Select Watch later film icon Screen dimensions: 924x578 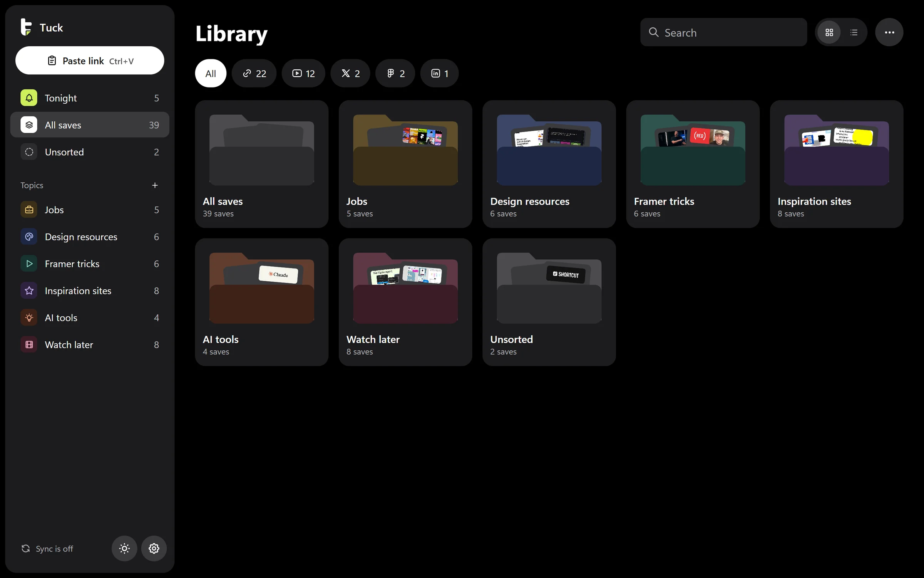(x=29, y=344)
